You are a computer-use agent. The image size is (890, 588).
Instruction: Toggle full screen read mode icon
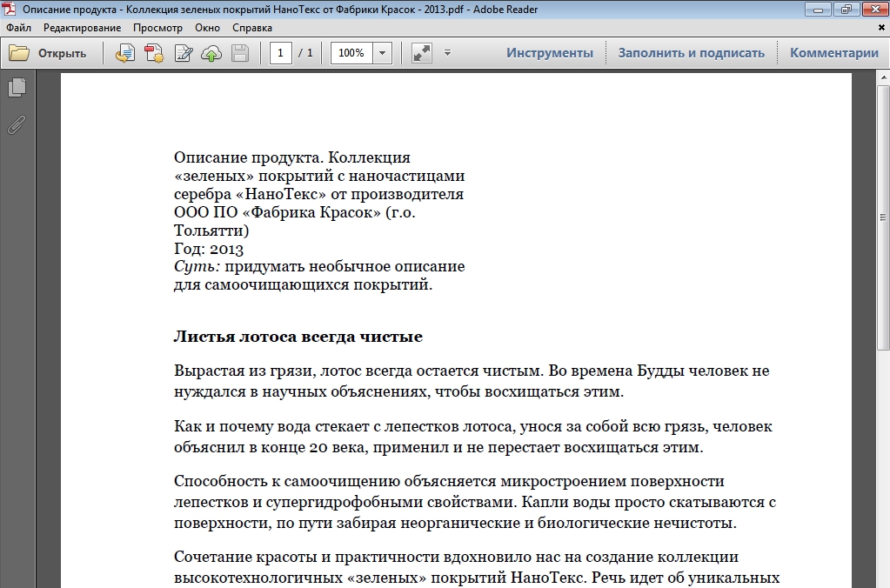coord(422,53)
